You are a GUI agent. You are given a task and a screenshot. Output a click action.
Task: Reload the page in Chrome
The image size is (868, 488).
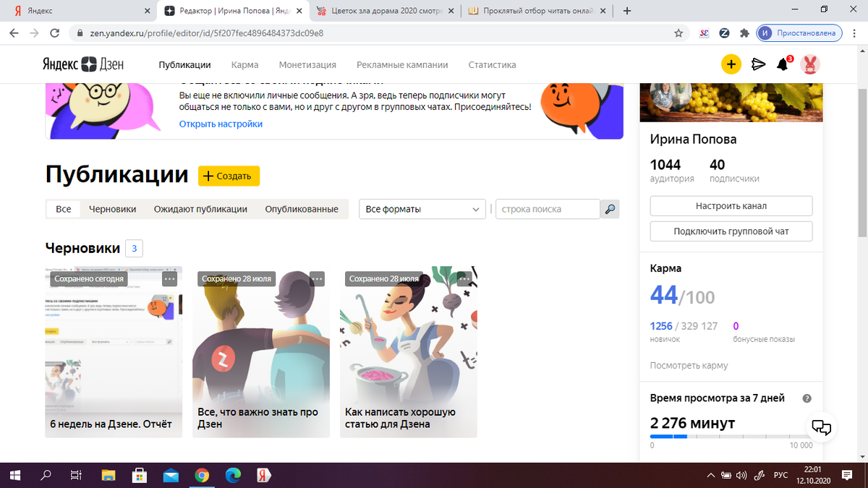54,33
